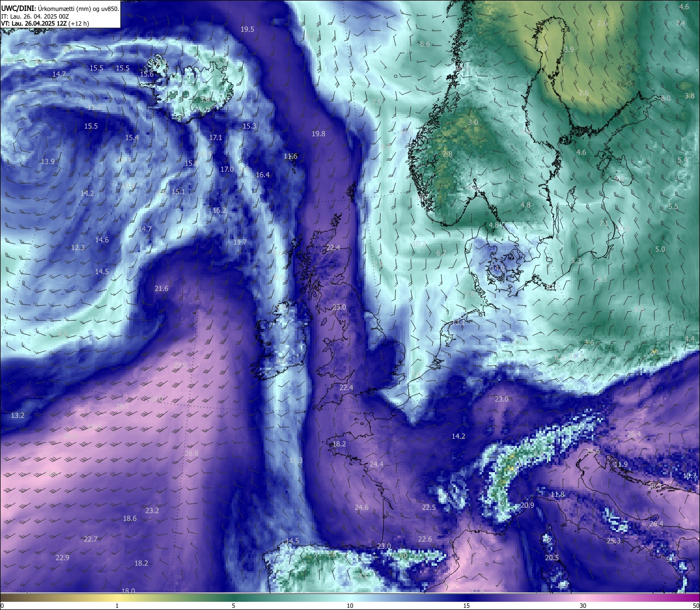Click the 22.9 value label
Viewport: 700px width, 610px height.
point(62,557)
